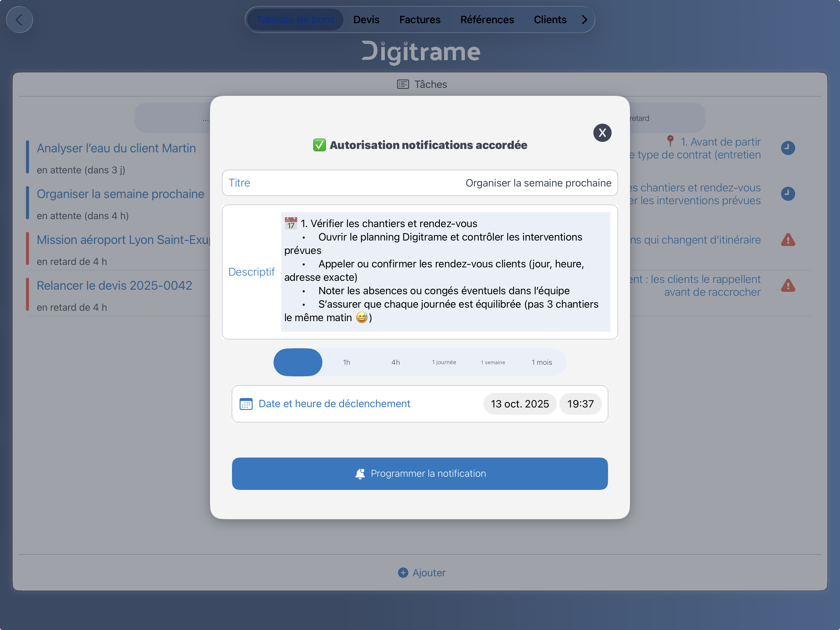Select the 1h delay option

pyautogui.click(x=346, y=362)
